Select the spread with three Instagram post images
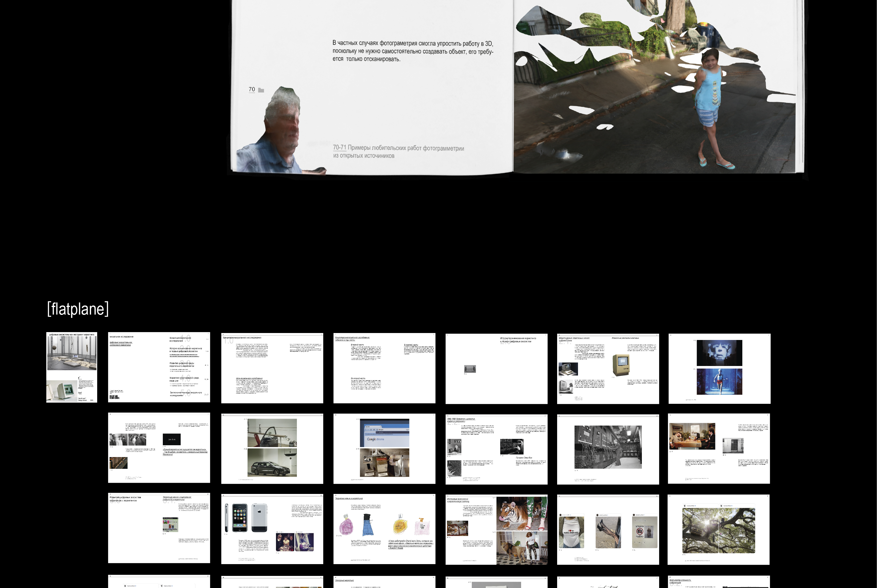877x588 pixels. pyautogui.click(x=608, y=529)
